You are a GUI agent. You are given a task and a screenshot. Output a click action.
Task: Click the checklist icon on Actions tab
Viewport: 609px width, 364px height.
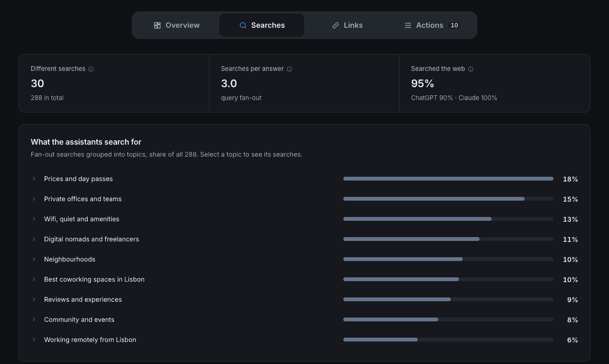tap(408, 25)
